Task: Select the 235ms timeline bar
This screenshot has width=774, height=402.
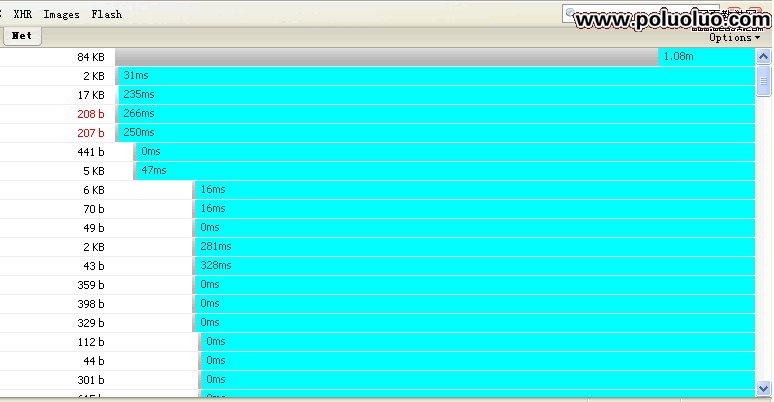Action: click(x=436, y=94)
